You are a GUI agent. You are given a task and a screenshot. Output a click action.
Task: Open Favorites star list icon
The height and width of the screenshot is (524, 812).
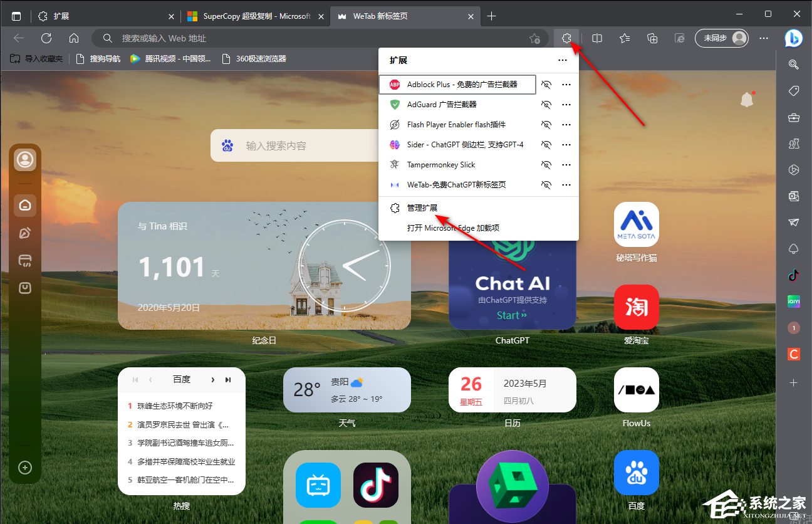625,38
